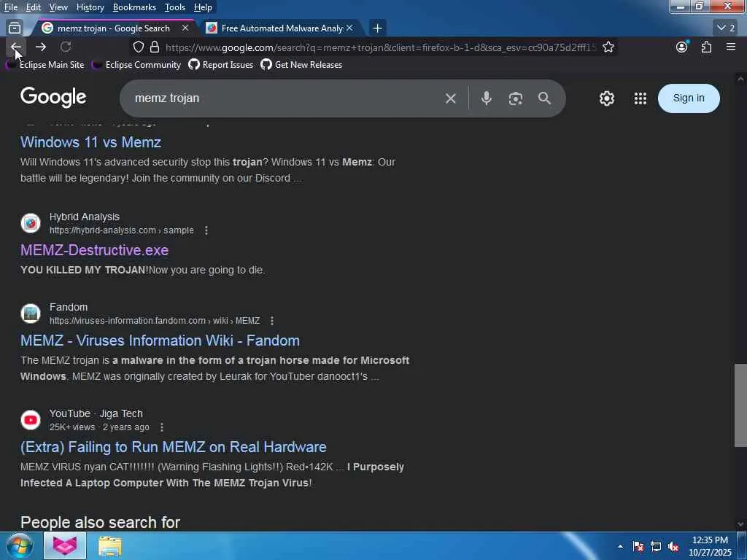Click the Google logo
747x560 pixels.
coord(53,98)
